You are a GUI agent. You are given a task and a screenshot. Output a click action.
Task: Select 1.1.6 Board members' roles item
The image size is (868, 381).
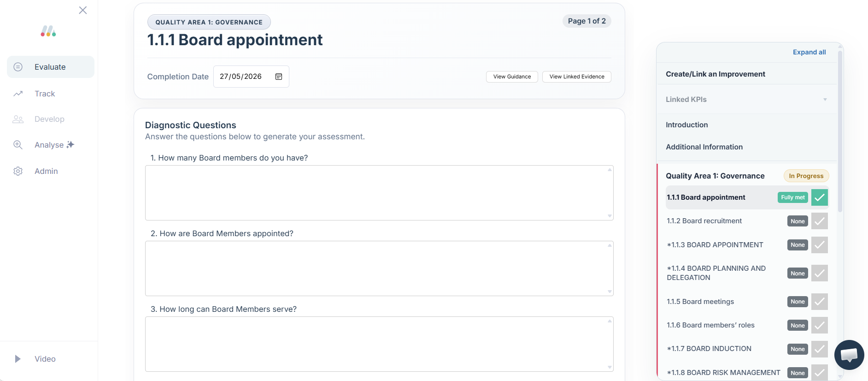pyautogui.click(x=710, y=325)
